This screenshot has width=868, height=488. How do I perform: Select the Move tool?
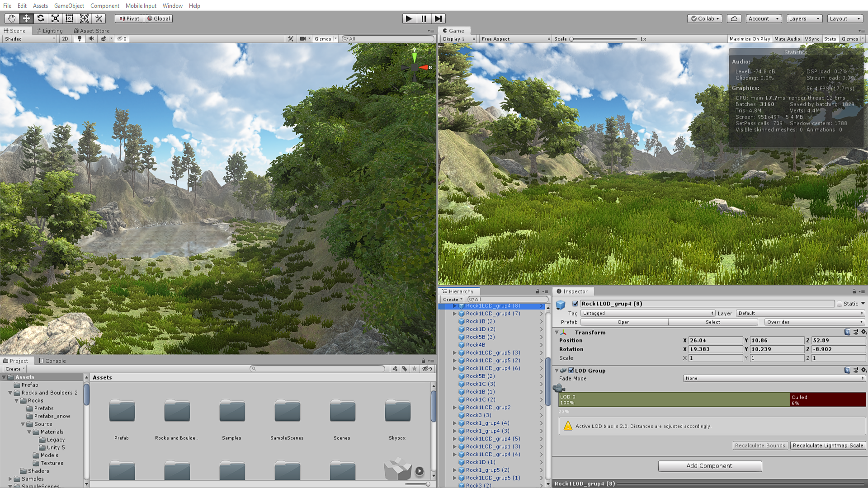pos(26,19)
